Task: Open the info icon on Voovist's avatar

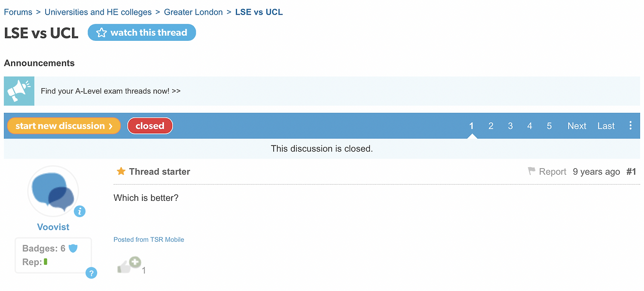Action: pos(79,211)
